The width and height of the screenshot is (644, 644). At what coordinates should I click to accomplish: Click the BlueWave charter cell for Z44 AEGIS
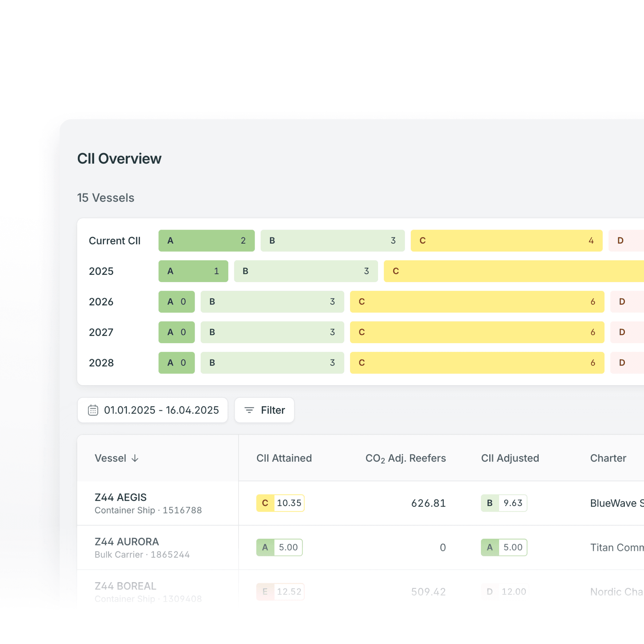617,503
